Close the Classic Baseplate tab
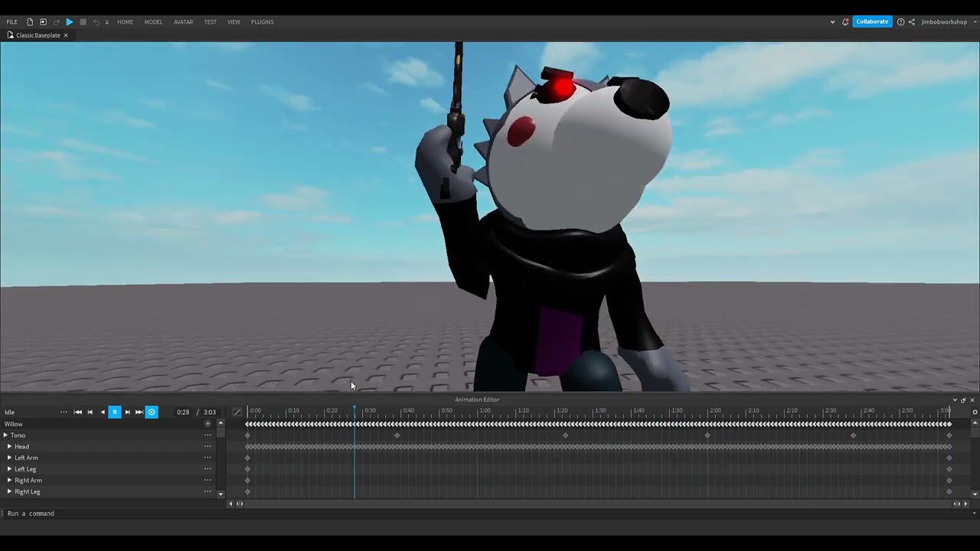 tap(66, 35)
